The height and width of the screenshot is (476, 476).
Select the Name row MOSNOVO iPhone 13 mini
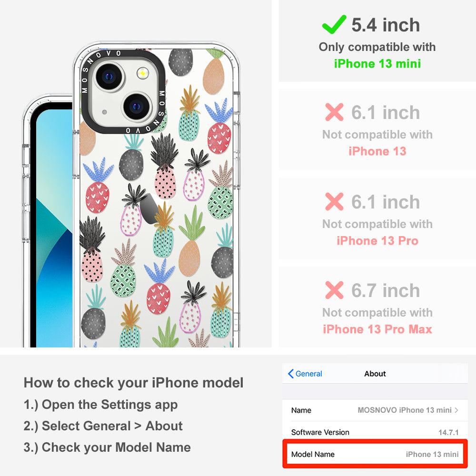[375, 410]
